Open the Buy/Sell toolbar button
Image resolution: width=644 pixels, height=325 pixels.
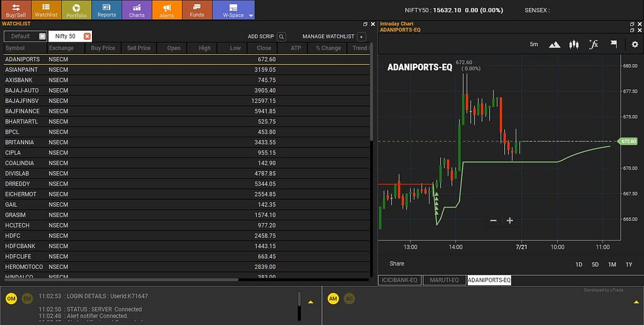[x=16, y=10]
